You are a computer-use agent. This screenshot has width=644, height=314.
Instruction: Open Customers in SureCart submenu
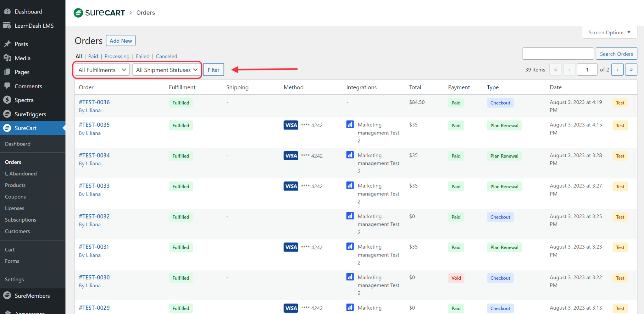[17, 231]
